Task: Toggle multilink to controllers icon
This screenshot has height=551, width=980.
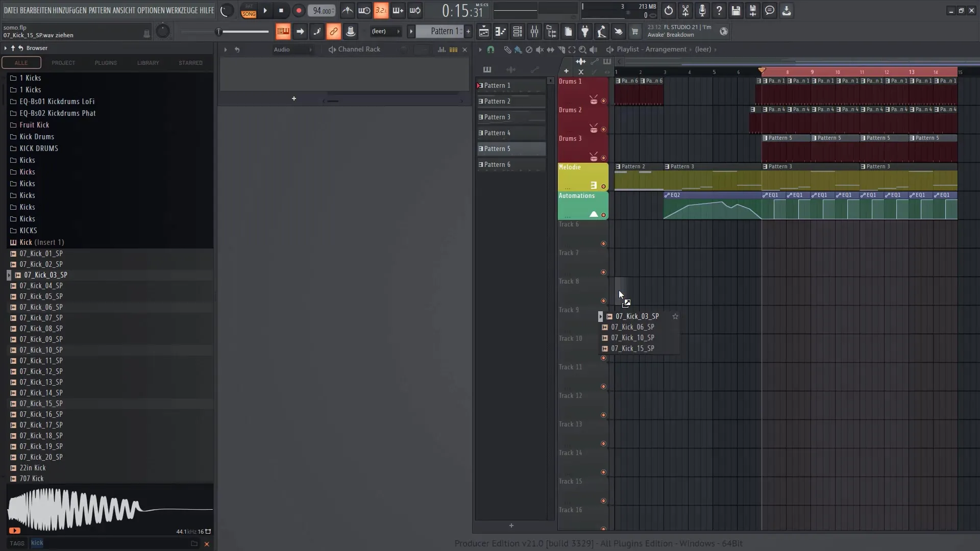Action: [x=351, y=32]
